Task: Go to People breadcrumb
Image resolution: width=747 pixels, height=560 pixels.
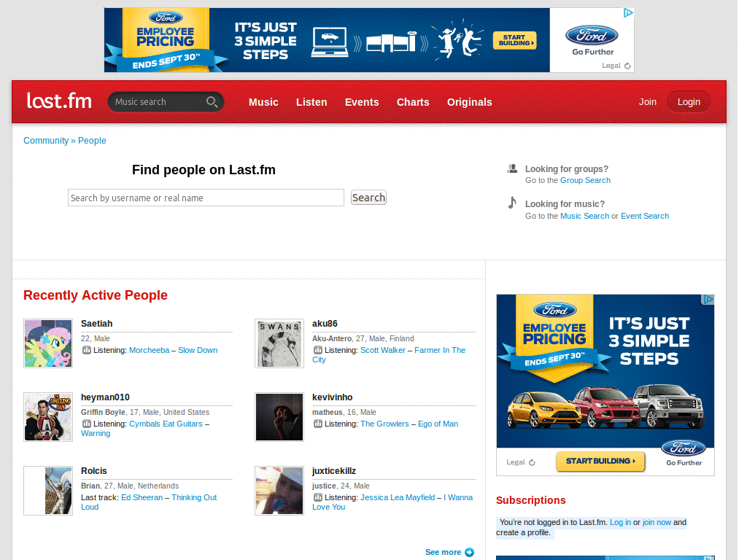Action: tap(92, 141)
